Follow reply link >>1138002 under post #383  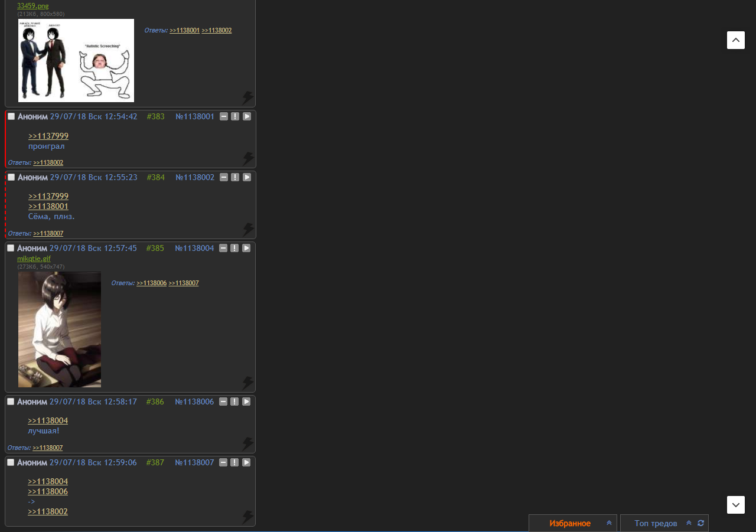click(48, 163)
